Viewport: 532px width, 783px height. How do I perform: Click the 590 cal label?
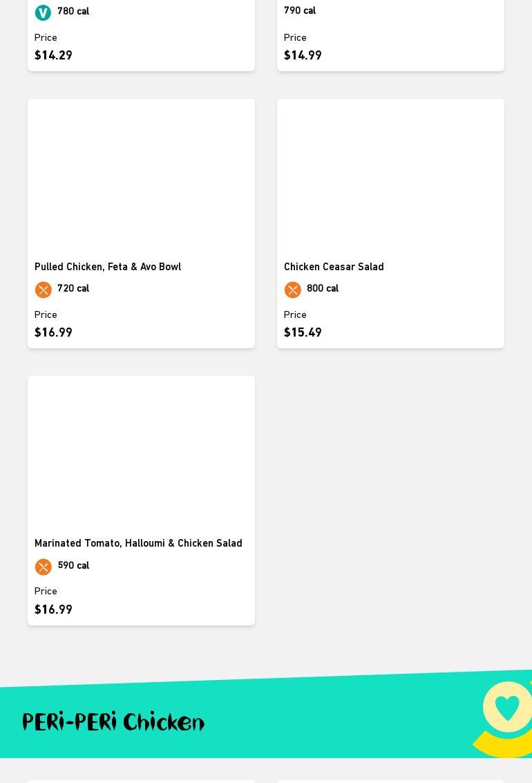tap(73, 565)
